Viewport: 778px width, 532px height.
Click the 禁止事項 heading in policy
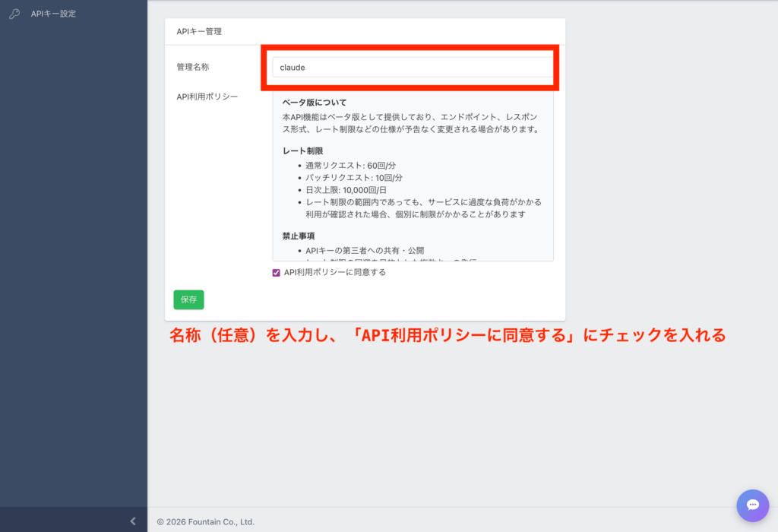(x=299, y=236)
